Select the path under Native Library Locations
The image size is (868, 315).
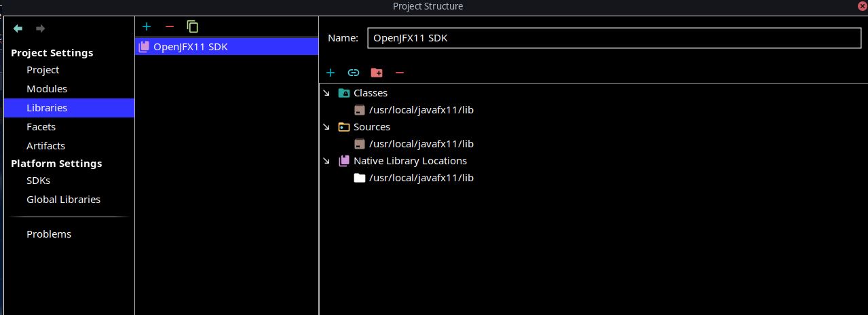tap(421, 178)
